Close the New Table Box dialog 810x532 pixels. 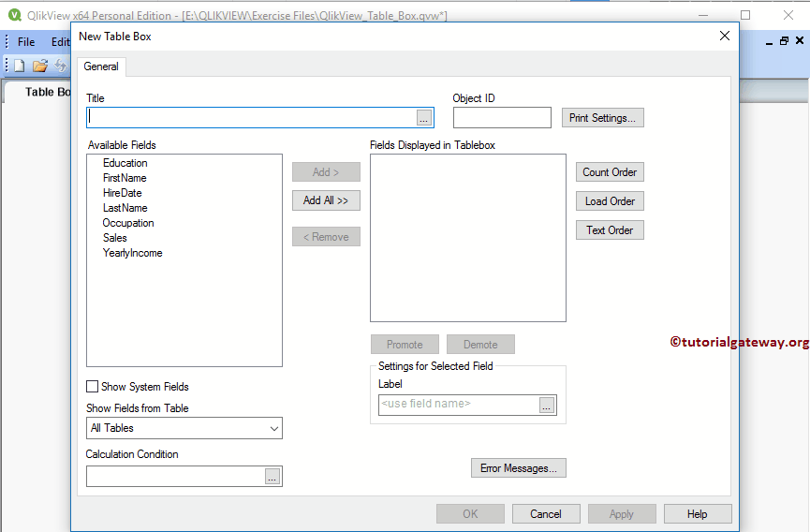[x=725, y=36]
